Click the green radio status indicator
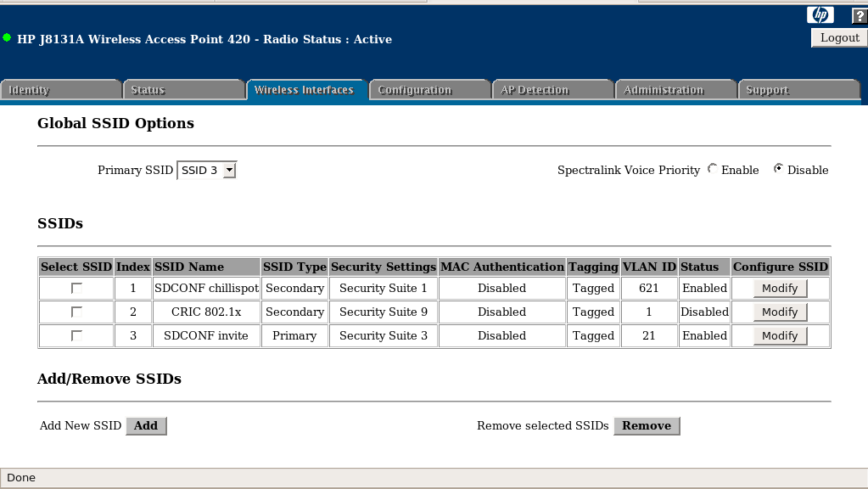This screenshot has height=489, width=868. [x=7, y=38]
